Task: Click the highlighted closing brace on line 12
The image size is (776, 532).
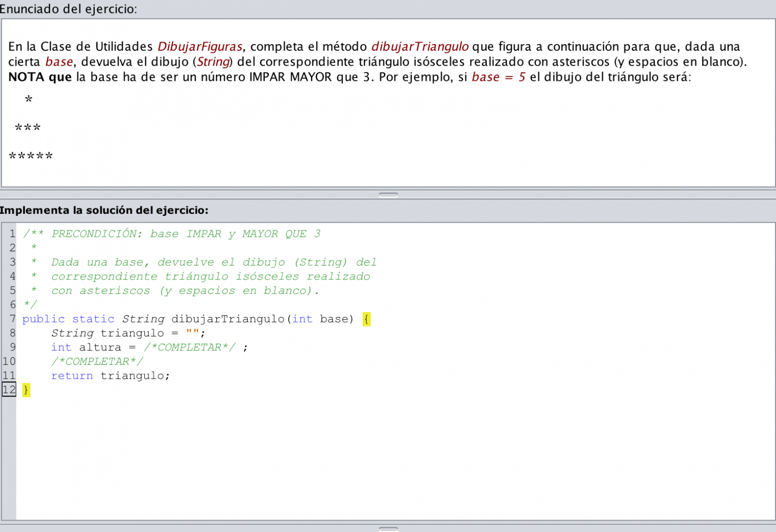Action: coord(26,390)
